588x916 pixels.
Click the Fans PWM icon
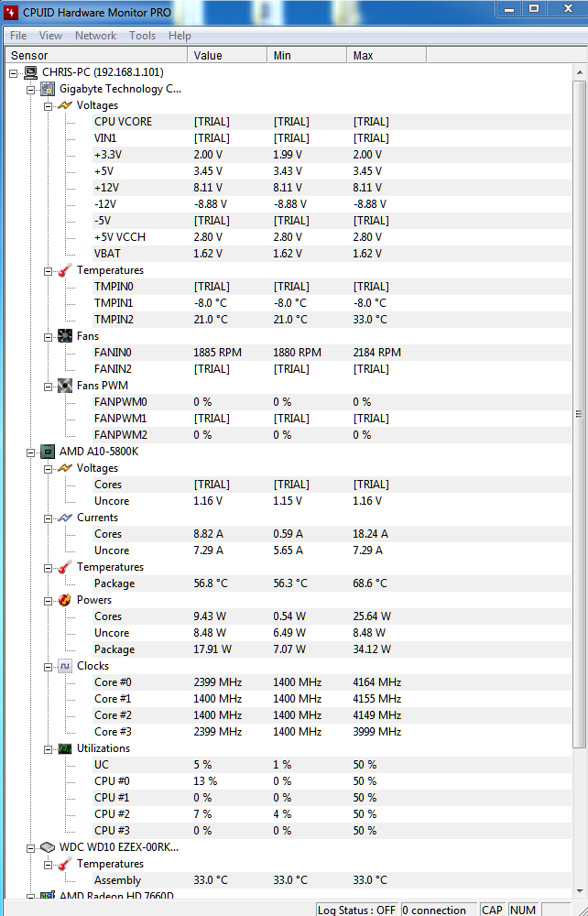coord(65,386)
